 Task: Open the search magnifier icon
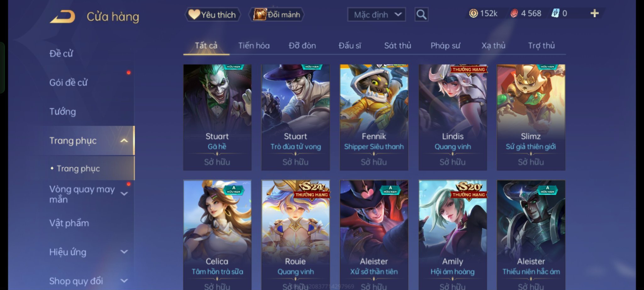pyautogui.click(x=421, y=14)
